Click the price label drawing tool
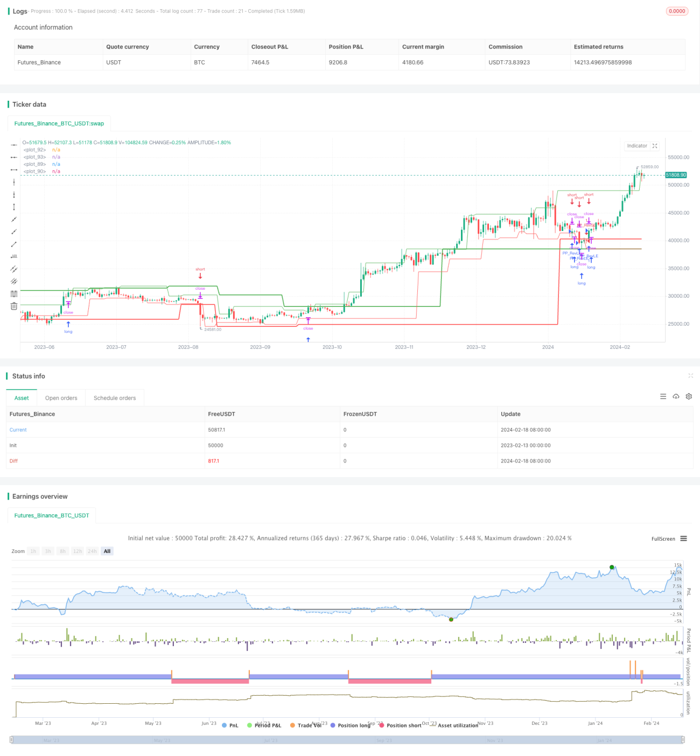Viewport: 700px width, 756px height. 14,256
